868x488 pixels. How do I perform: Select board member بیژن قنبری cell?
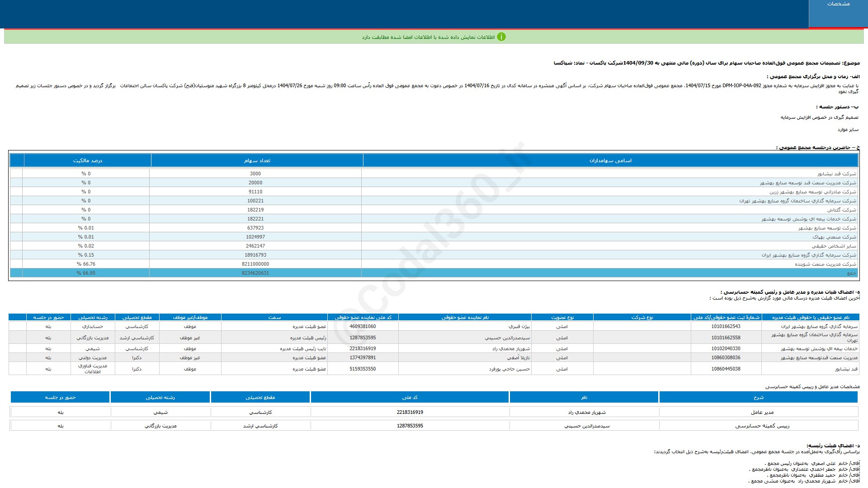[x=519, y=326]
